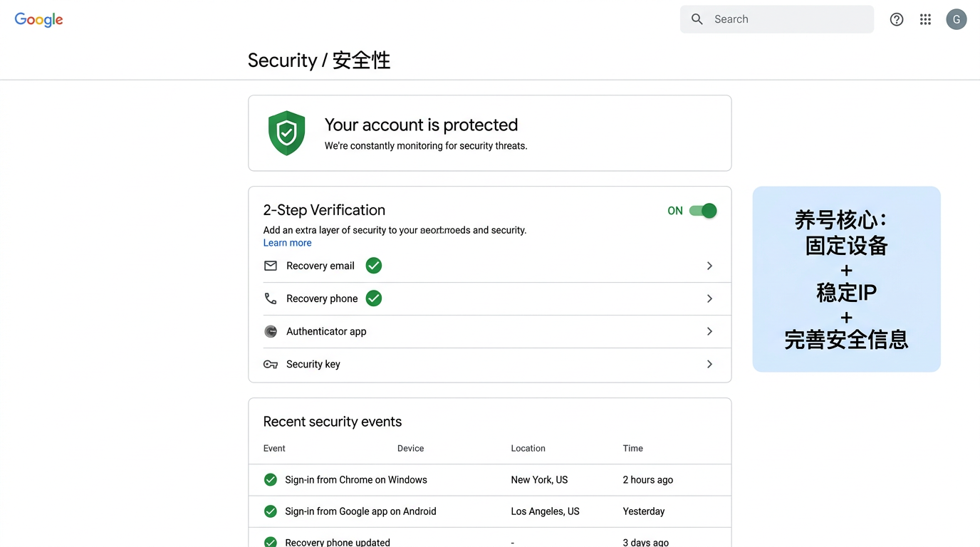The image size is (980, 547).
Task: Expand the Authenticator app chevron
Action: [x=709, y=331]
